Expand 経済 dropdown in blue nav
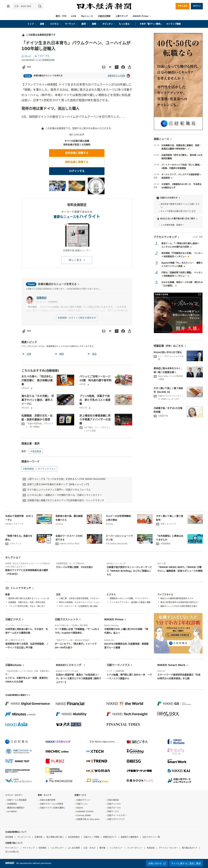 click(85, 24)
